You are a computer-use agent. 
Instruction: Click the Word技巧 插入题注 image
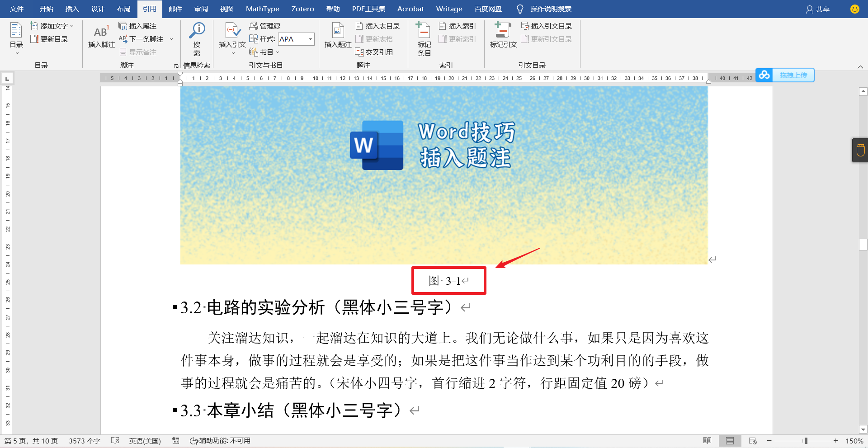tap(444, 175)
